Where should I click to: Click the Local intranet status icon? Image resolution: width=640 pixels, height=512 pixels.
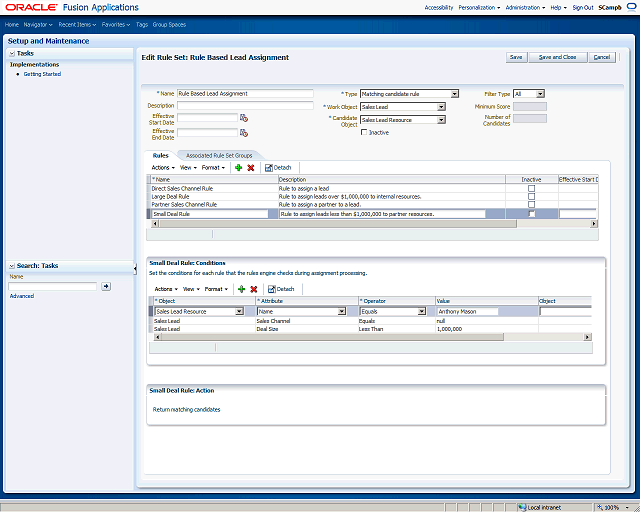pos(522,508)
